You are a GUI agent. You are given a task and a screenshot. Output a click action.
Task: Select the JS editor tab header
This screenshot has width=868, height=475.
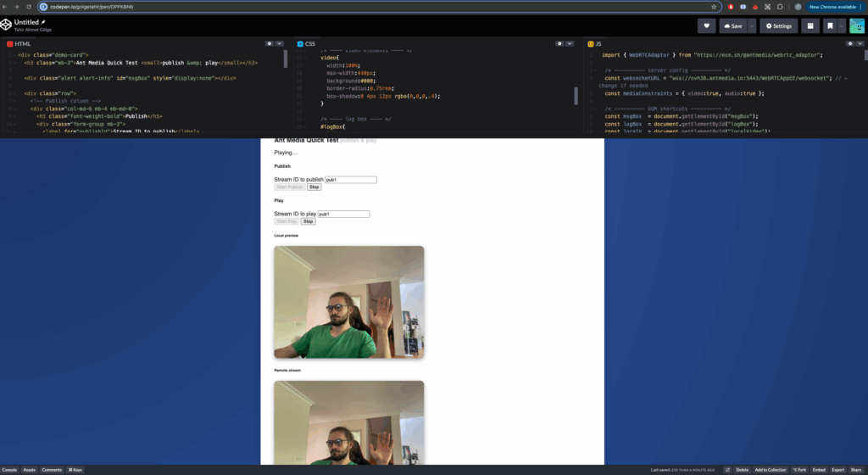594,44
